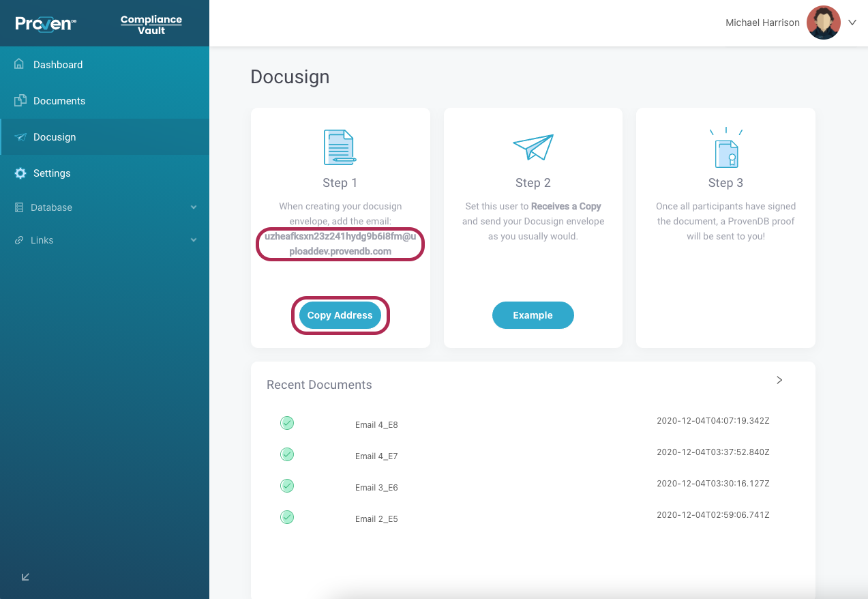Image resolution: width=868 pixels, height=599 pixels.
Task: Click green check status for Email 3_E6
Action: pos(287,486)
